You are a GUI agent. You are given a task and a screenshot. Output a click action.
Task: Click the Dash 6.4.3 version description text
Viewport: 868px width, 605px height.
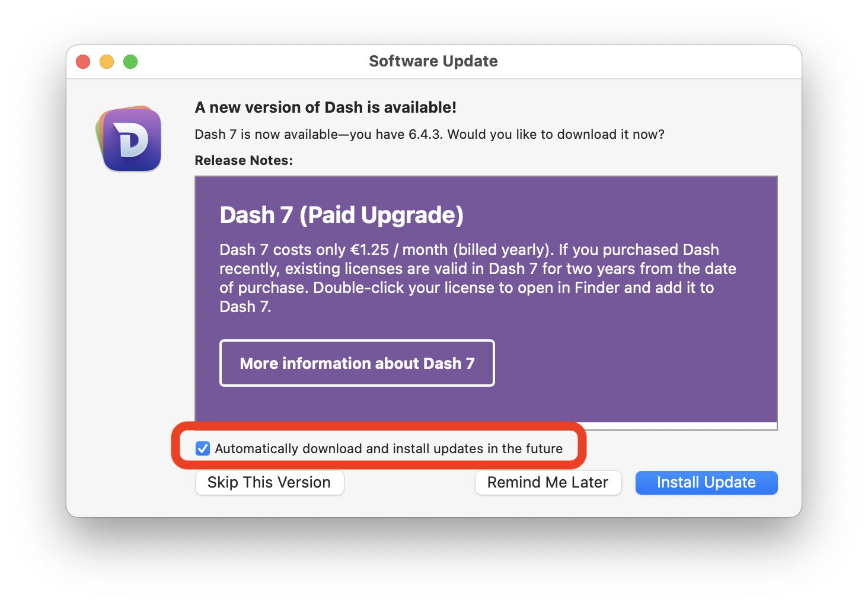point(429,134)
